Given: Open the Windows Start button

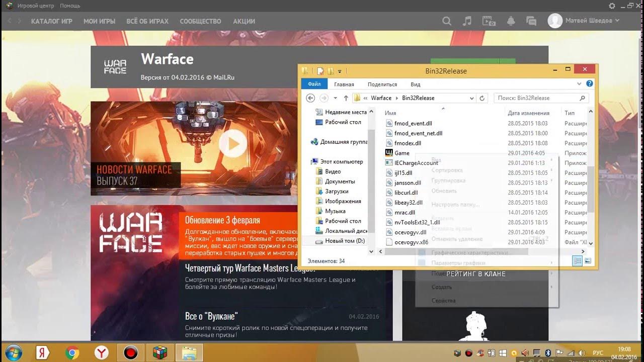Looking at the screenshot, I should coord(14,353).
